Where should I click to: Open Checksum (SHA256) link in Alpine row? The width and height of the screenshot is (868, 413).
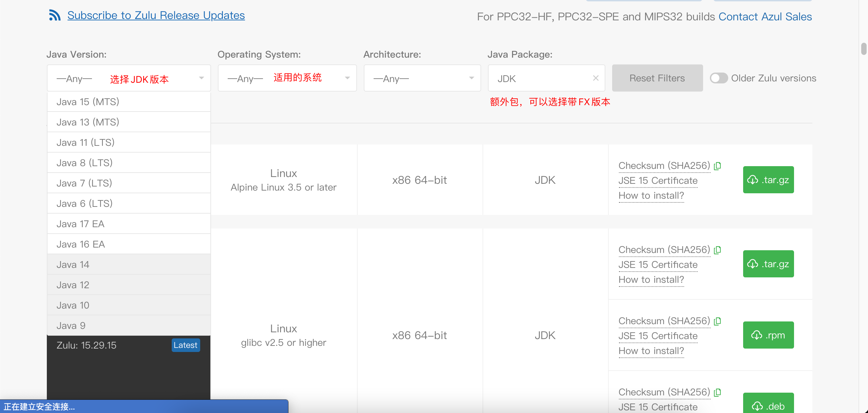click(664, 165)
